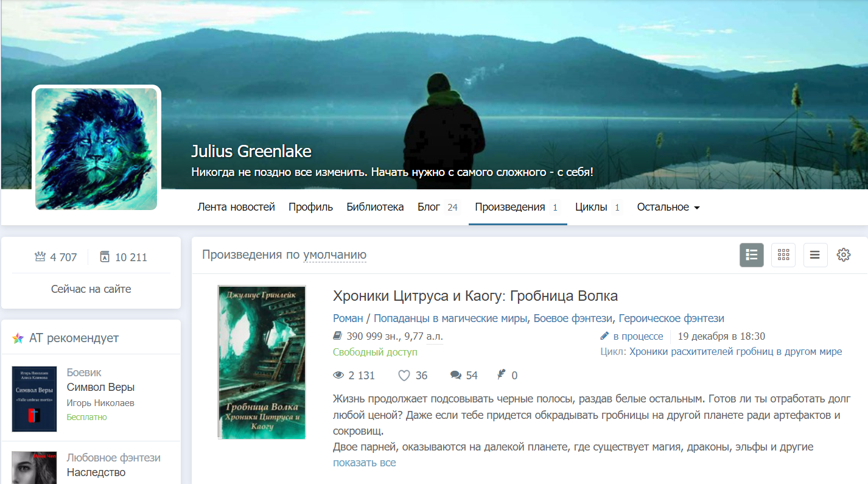Open cycle Хроники расхитителей гробниц link
This screenshot has height=484, width=868.
click(x=736, y=352)
